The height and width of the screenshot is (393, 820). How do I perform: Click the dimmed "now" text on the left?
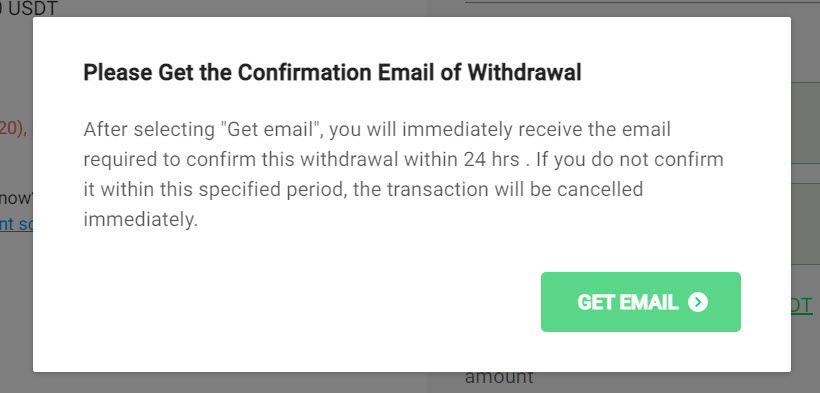click(x=16, y=198)
